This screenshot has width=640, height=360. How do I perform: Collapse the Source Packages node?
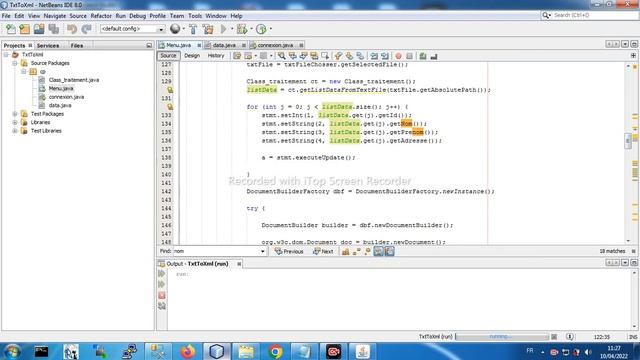point(15,63)
